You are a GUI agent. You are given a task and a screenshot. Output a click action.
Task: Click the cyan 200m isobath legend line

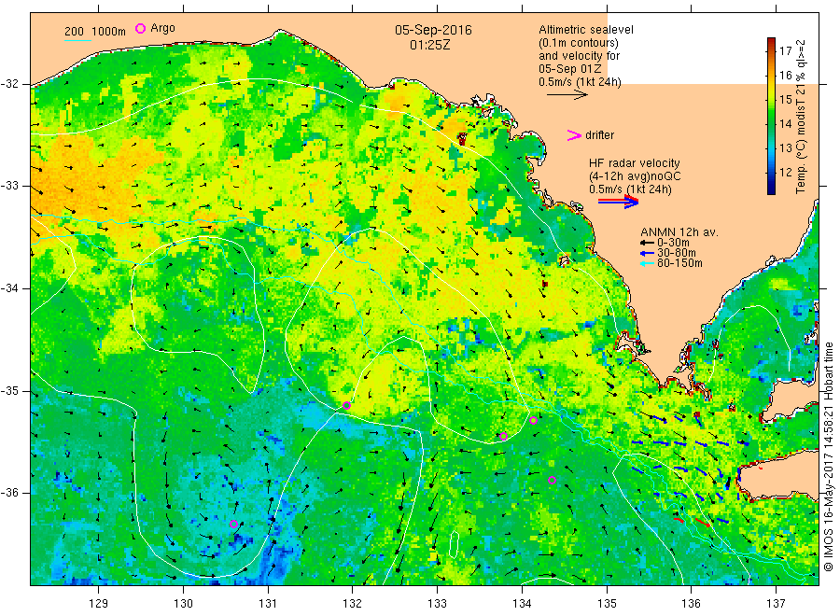(x=77, y=40)
